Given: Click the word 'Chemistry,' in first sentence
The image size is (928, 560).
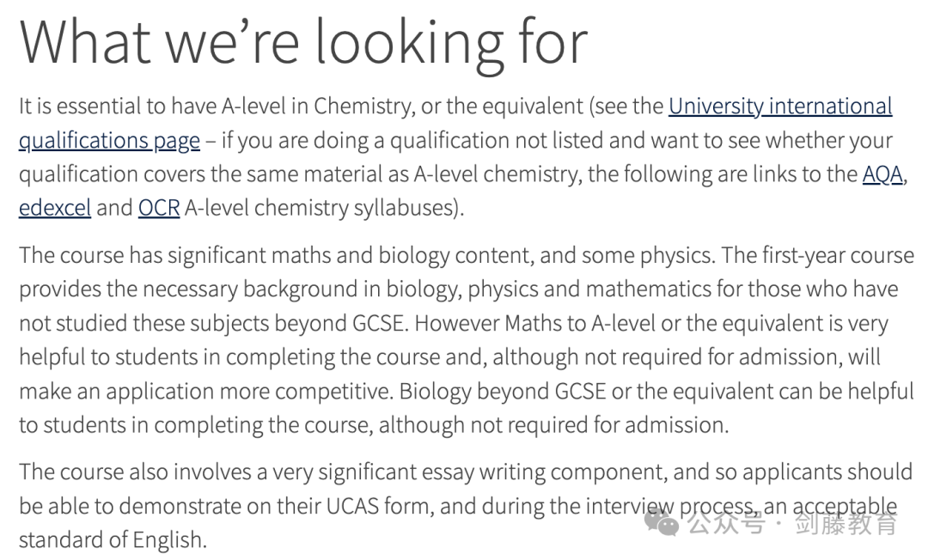Looking at the screenshot, I should click(364, 107).
